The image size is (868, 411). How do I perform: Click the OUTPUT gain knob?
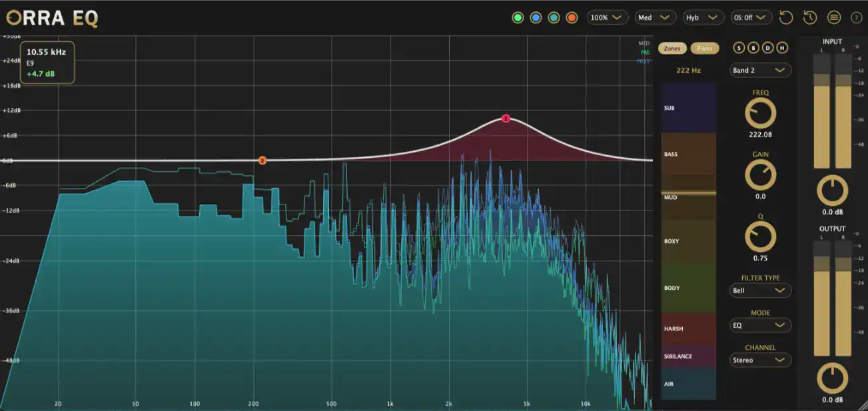tap(833, 379)
